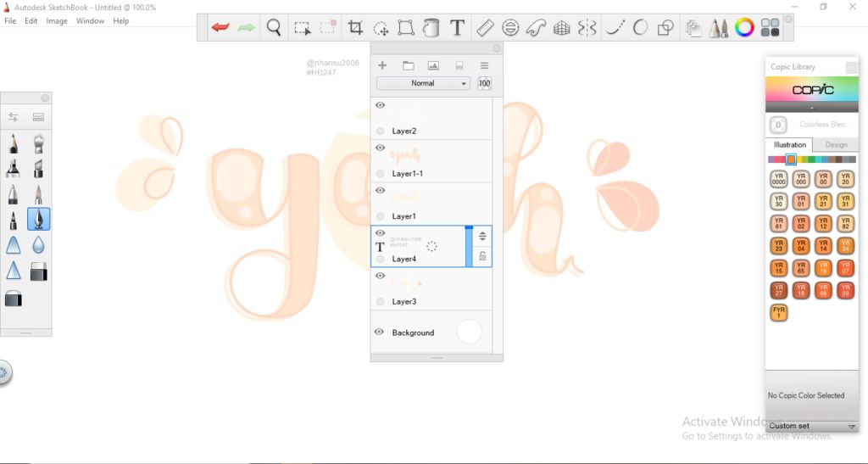Add a layer group folder
Viewport: 868px width, 464px height.
409,66
